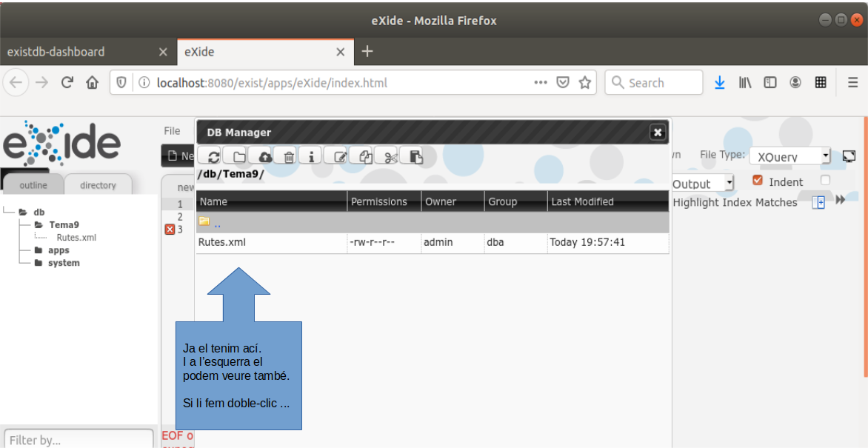Viewport: 868px width, 448px height.
Task: Click the Create Collection folder icon
Action: point(238,156)
